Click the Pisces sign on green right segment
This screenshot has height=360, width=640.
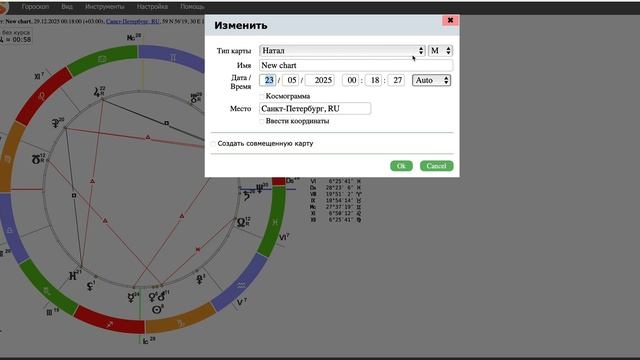[x=276, y=222]
